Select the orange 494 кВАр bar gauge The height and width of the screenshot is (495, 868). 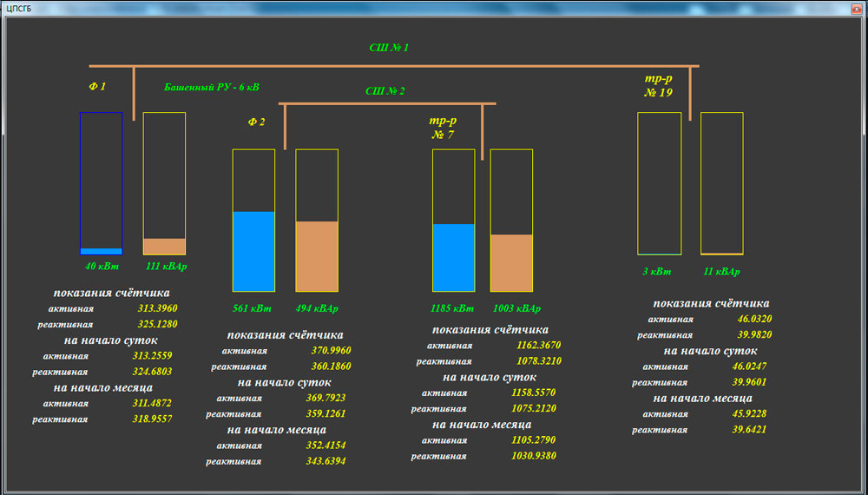coord(317,221)
